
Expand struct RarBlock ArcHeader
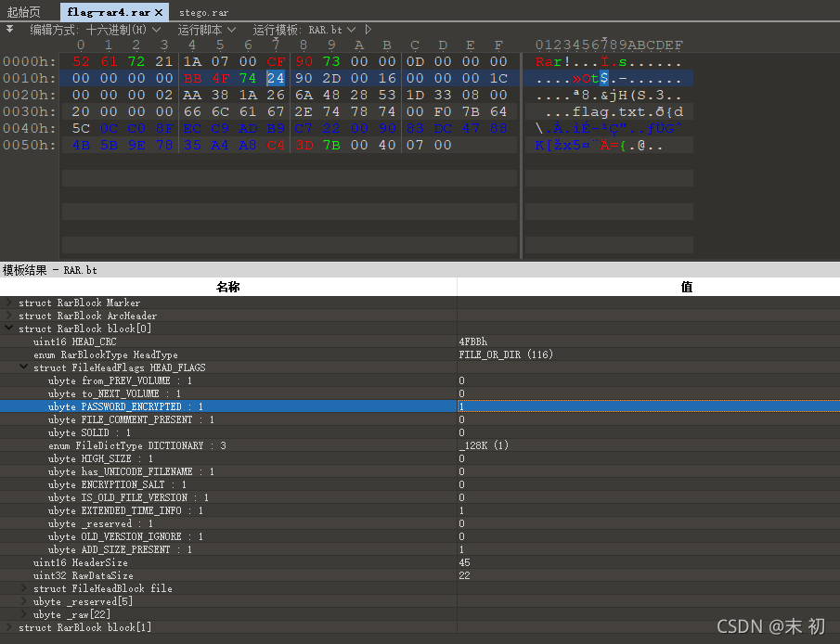pos(8,316)
